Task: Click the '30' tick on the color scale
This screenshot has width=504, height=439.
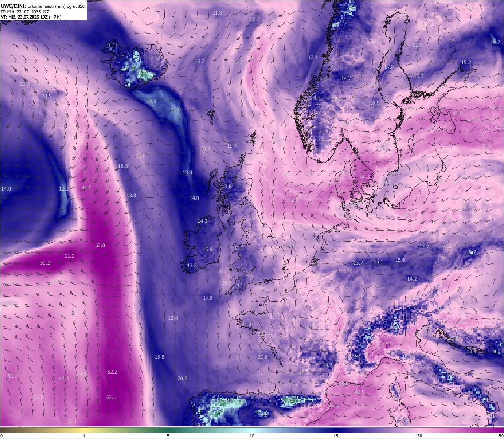Action: [x=420, y=436]
